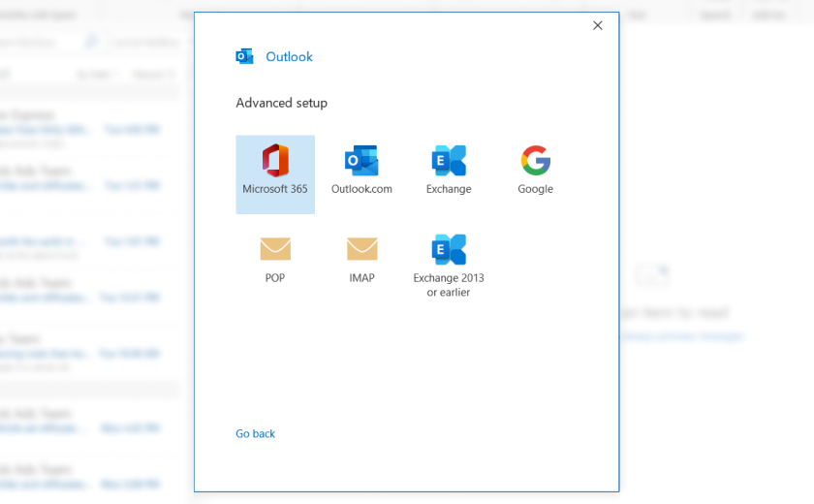Image resolution: width=814 pixels, height=504 pixels.
Task: Select the IMAP account option
Action: (361, 261)
